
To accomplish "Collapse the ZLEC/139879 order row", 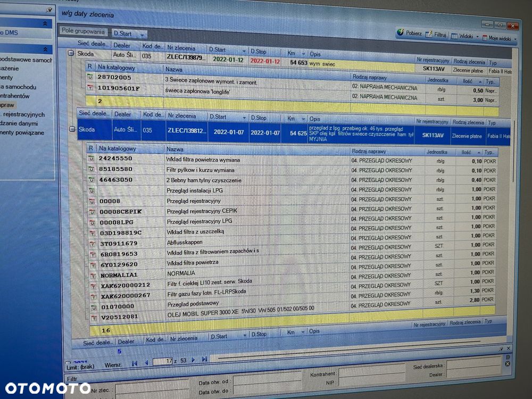I will tap(71, 53).
